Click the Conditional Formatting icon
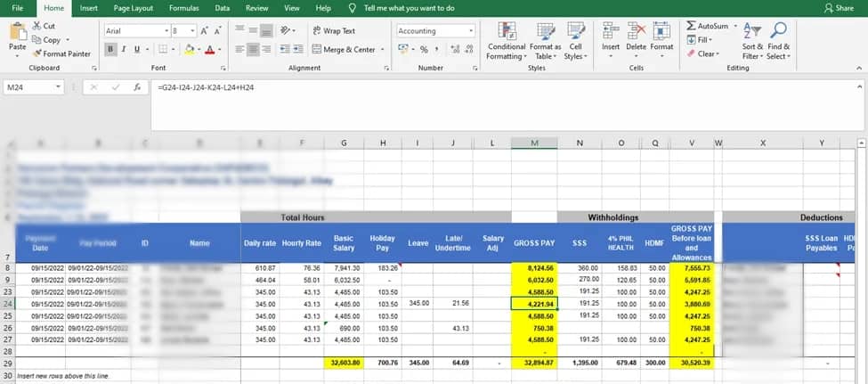 click(x=506, y=33)
